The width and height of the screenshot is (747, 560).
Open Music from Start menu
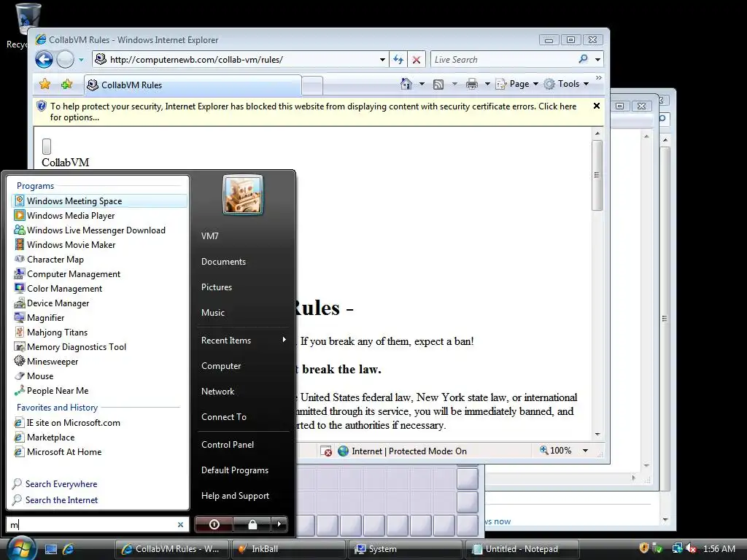tap(212, 313)
